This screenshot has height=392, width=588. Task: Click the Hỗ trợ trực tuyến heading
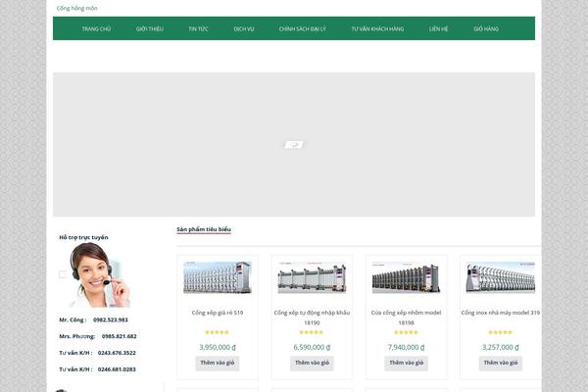click(83, 237)
